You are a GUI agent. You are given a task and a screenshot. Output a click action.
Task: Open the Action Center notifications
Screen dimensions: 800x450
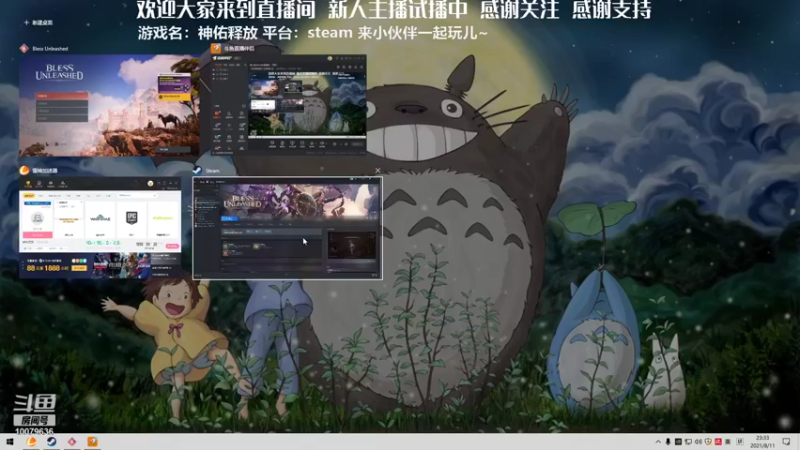coord(786,442)
